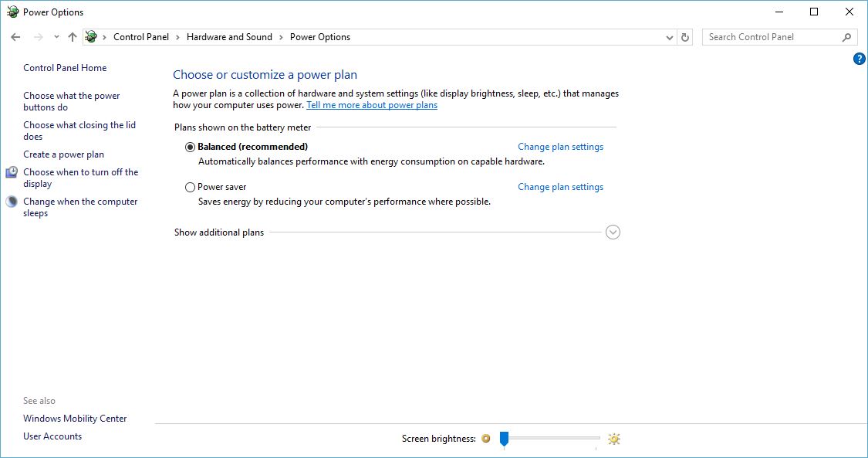Click the up-level arrow in navigation bar
The image size is (868, 458).
tap(73, 37)
